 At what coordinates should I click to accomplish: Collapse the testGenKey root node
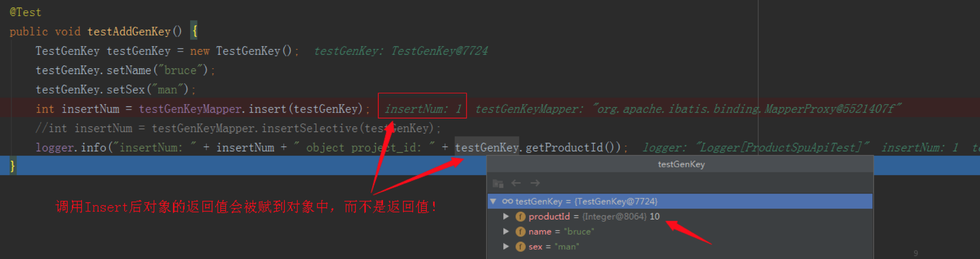point(493,201)
